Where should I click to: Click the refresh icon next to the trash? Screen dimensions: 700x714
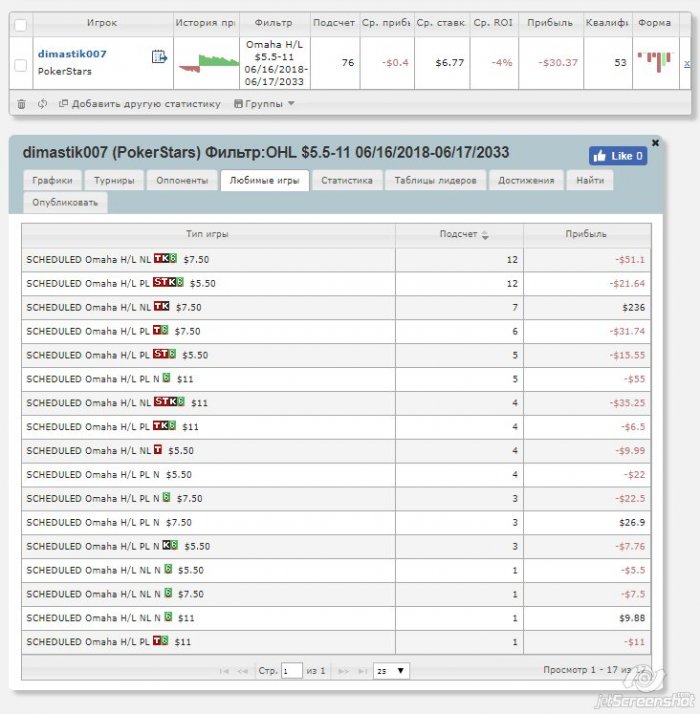tap(42, 103)
